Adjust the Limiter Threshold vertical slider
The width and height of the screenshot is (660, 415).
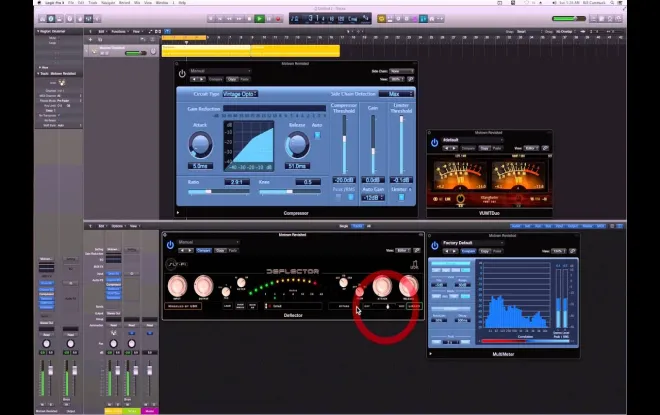point(401,144)
